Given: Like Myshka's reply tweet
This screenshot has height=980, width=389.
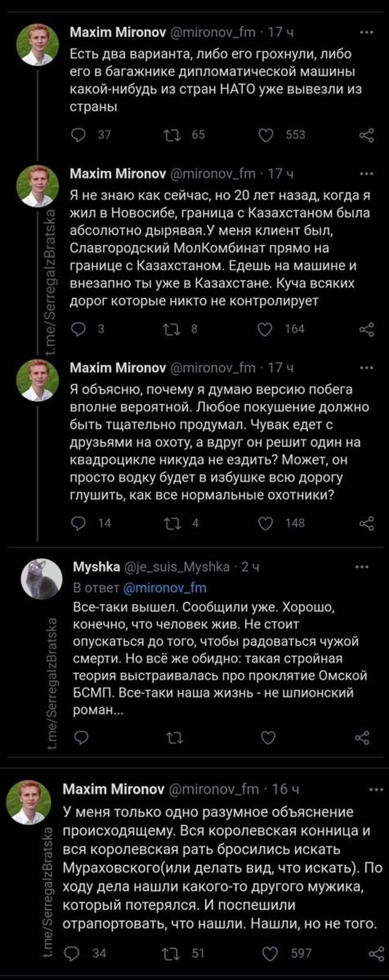Looking at the screenshot, I should coord(268,738).
